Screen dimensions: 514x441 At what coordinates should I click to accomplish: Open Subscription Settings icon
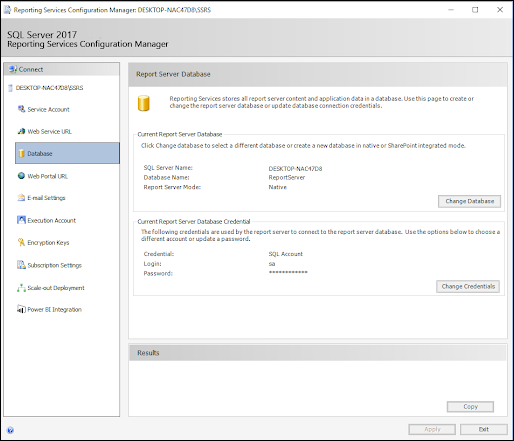click(21, 265)
